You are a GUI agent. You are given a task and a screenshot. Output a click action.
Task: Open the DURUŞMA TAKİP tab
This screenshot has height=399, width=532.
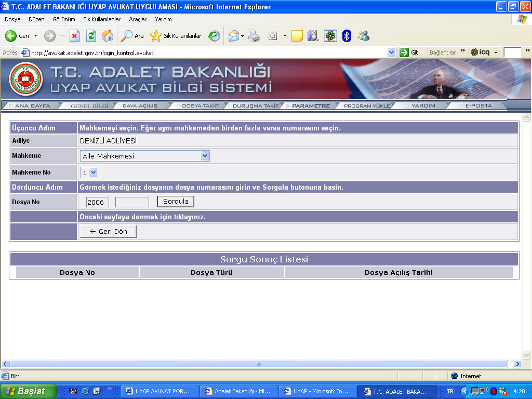click(255, 106)
